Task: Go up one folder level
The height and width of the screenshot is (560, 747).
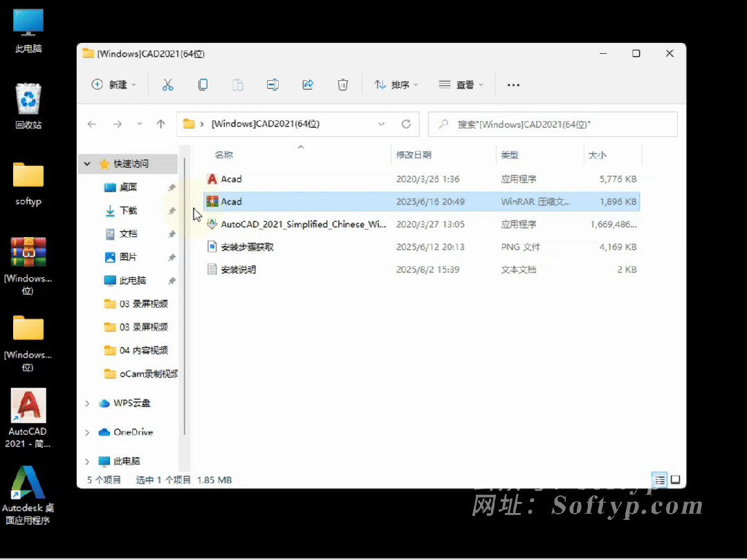Action: click(x=160, y=124)
